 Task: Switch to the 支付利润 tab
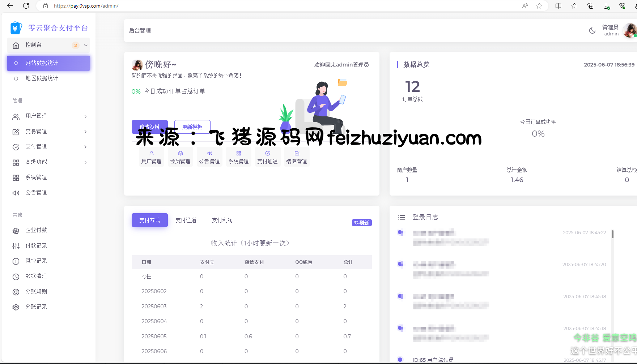point(222,220)
